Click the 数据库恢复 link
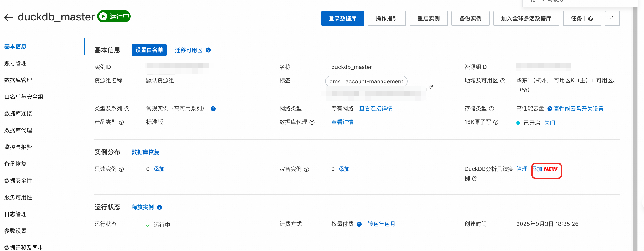This screenshot has height=251, width=644. coord(145,152)
